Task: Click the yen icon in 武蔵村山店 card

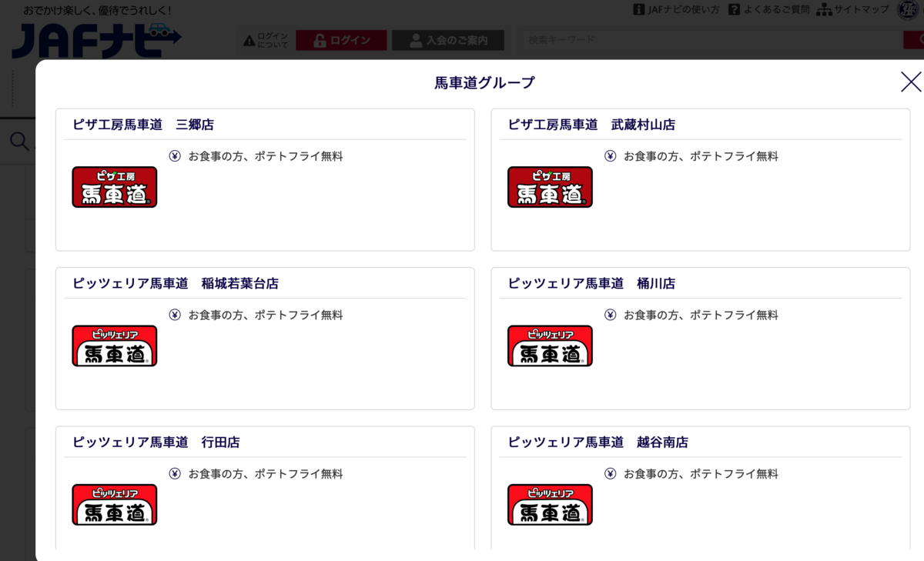Action: pos(611,156)
